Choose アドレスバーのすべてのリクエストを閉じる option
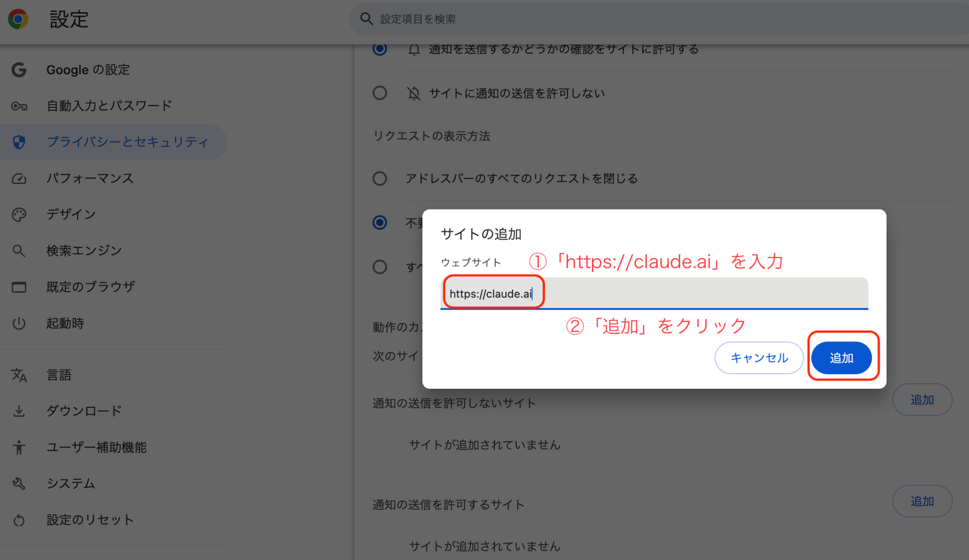 click(379, 178)
